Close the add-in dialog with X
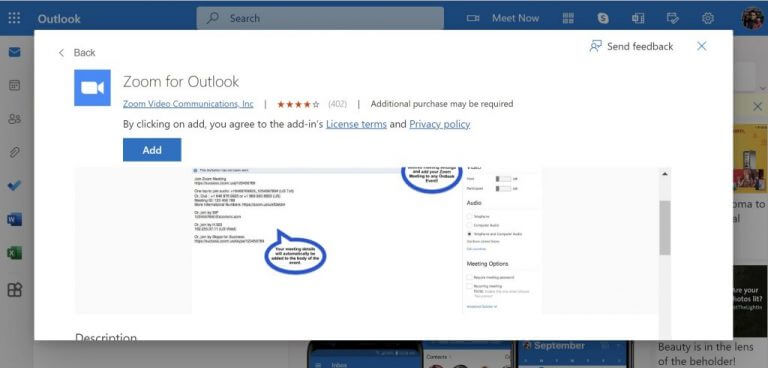This screenshot has height=368, width=768. (701, 46)
